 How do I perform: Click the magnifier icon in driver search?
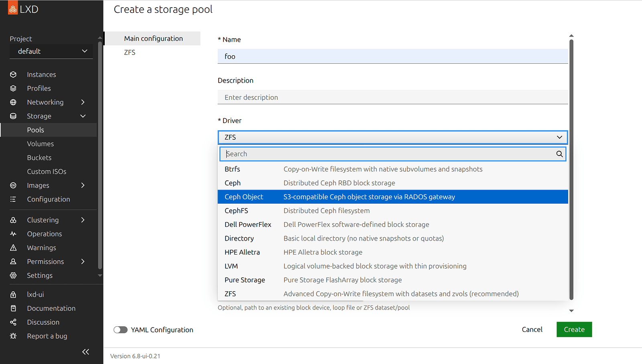[559, 154]
